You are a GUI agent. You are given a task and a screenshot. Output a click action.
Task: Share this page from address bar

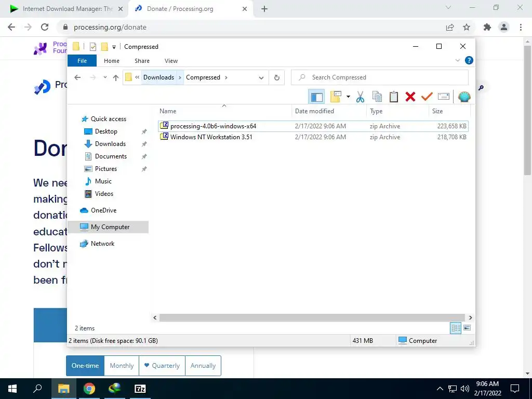point(450,27)
